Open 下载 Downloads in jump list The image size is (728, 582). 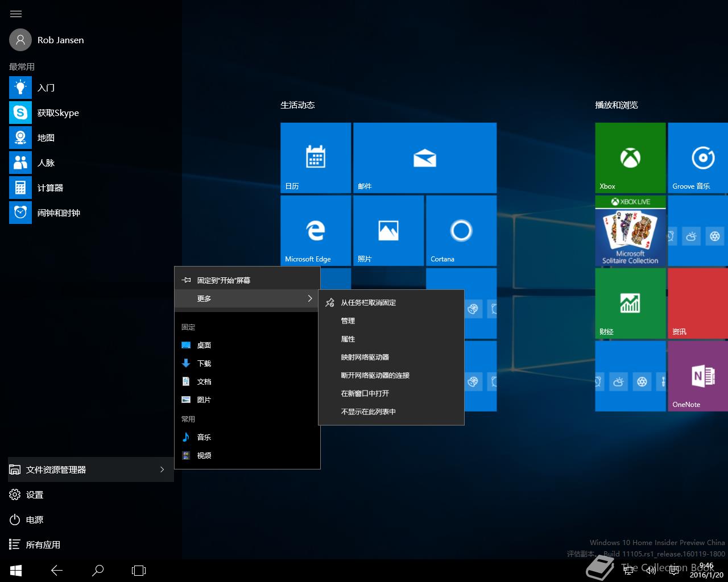[247, 363]
